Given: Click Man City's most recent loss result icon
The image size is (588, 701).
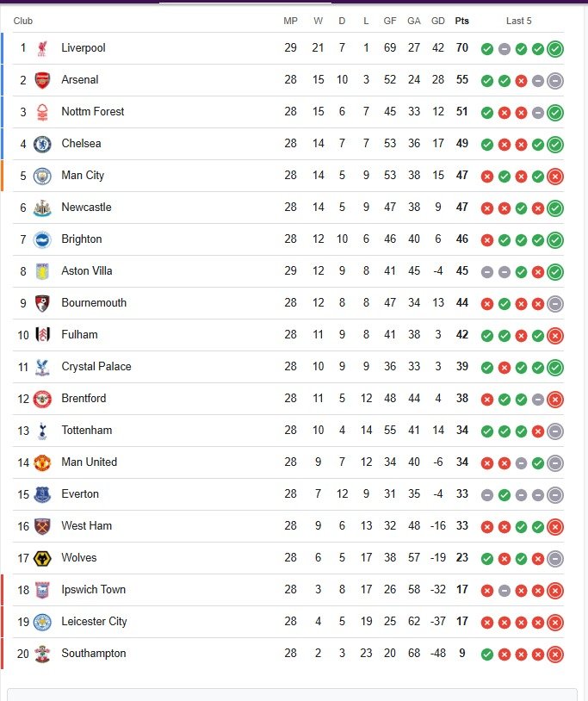Looking at the screenshot, I should 555,177.
